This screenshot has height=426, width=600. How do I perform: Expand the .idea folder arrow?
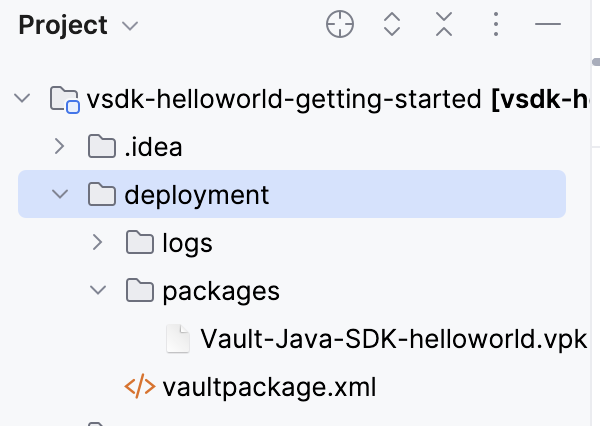tap(60, 147)
